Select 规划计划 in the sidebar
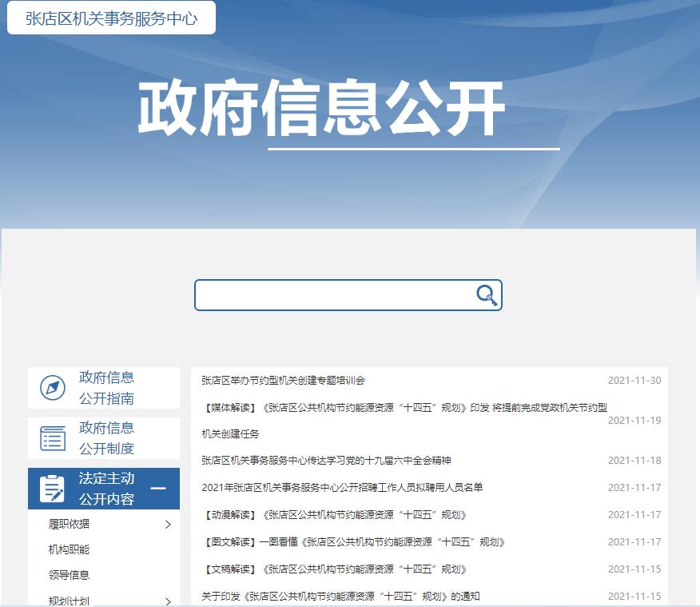Viewport: 700px width, 607px height. coord(69,601)
